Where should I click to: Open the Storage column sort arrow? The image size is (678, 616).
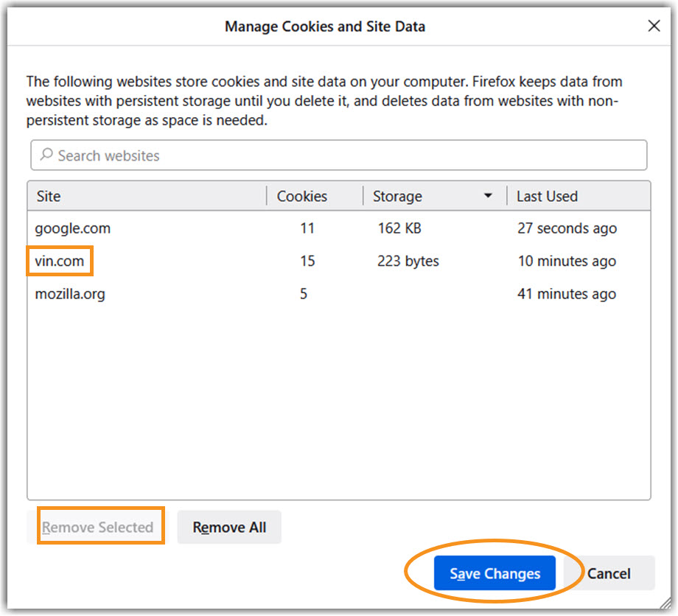488,196
